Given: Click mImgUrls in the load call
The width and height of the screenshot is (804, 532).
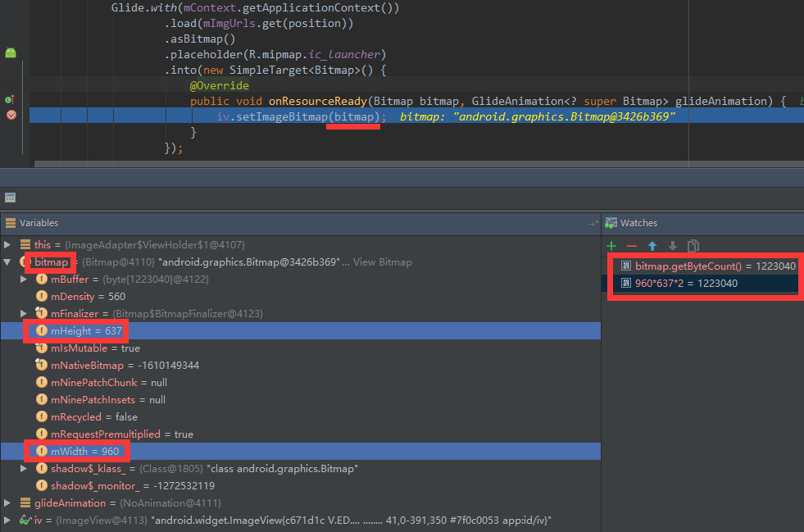Looking at the screenshot, I should point(229,24).
